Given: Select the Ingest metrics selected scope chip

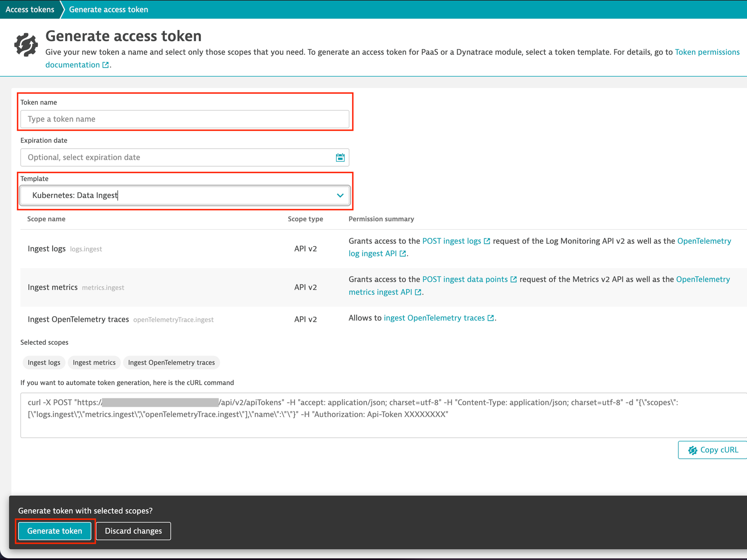Looking at the screenshot, I should [94, 362].
